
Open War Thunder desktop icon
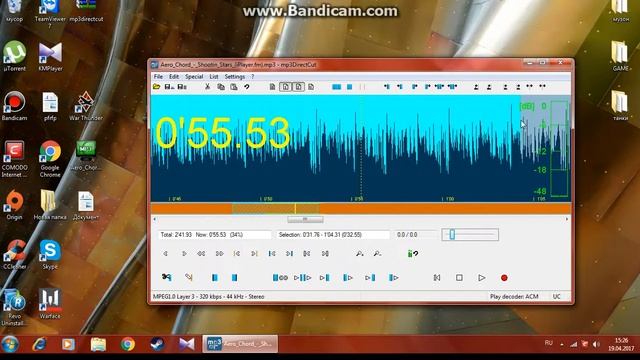(x=86, y=106)
